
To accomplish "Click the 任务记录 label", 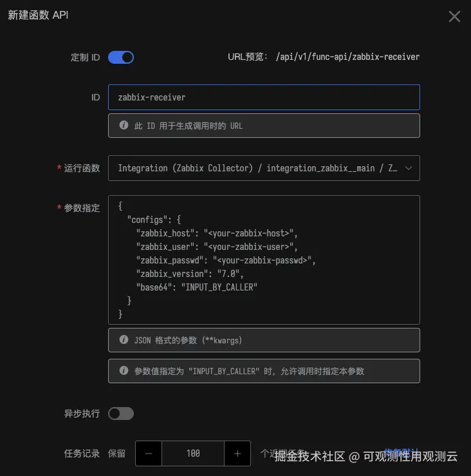I will (x=82, y=453).
